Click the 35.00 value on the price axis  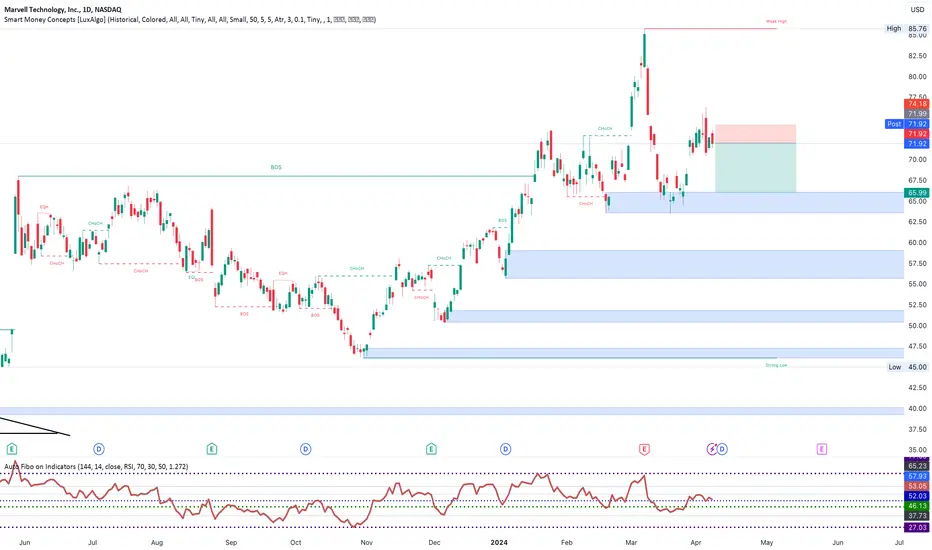click(917, 450)
